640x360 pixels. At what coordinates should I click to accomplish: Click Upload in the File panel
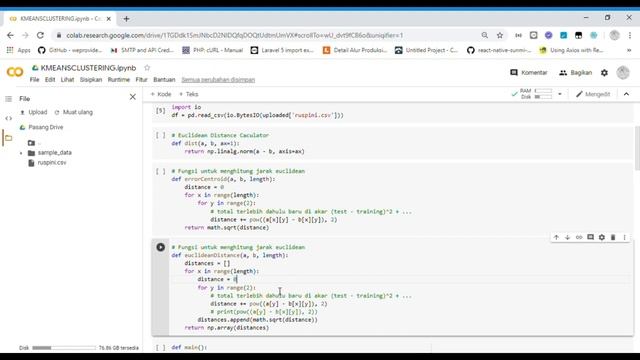33,112
